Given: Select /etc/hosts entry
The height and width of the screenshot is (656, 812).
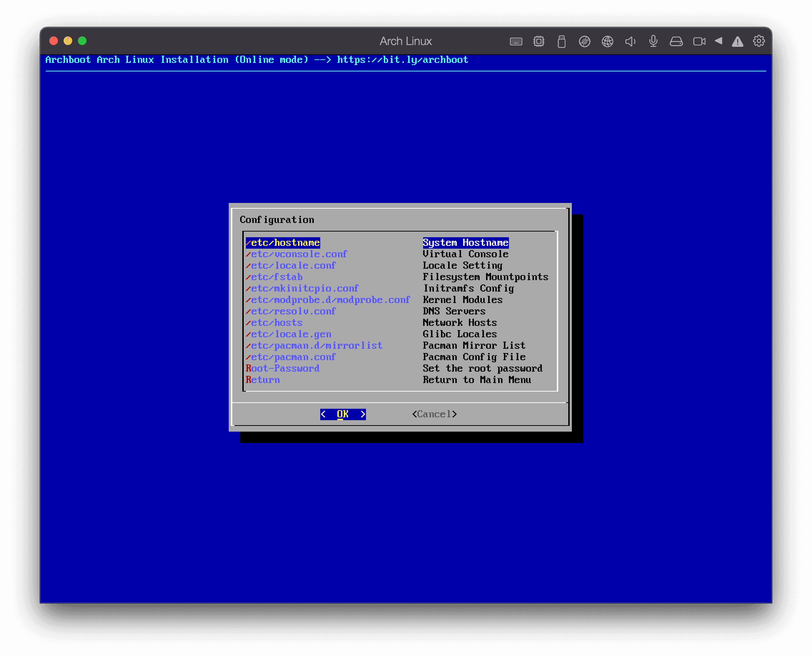Looking at the screenshot, I should click(274, 323).
